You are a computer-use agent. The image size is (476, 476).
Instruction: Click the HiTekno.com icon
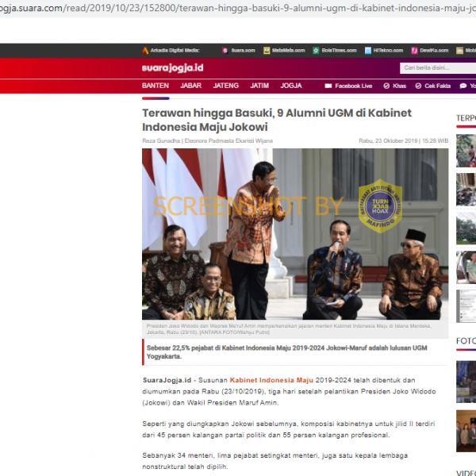[368, 51]
